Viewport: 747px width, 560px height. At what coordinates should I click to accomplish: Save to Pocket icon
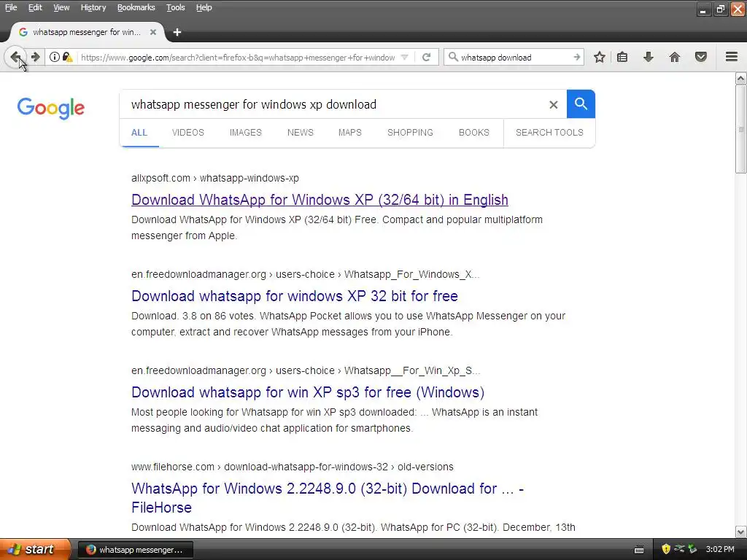click(x=700, y=57)
